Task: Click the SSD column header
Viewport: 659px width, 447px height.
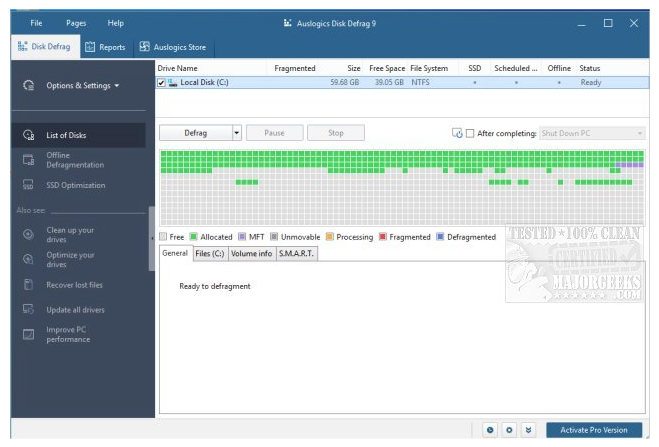Action: point(474,68)
